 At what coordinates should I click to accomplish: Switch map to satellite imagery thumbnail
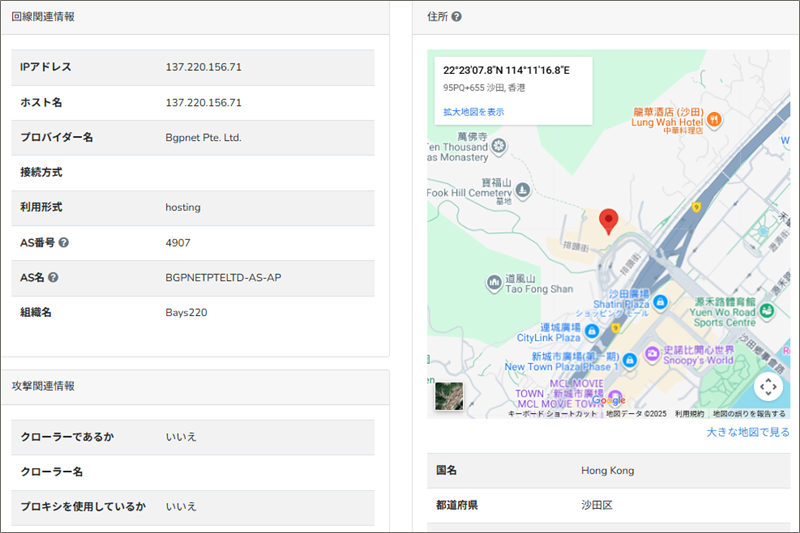click(x=449, y=397)
